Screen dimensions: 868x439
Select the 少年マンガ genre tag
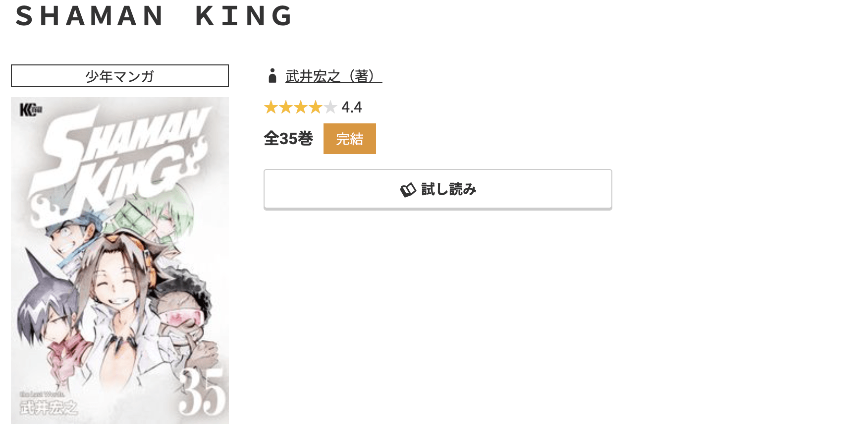[x=120, y=76]
